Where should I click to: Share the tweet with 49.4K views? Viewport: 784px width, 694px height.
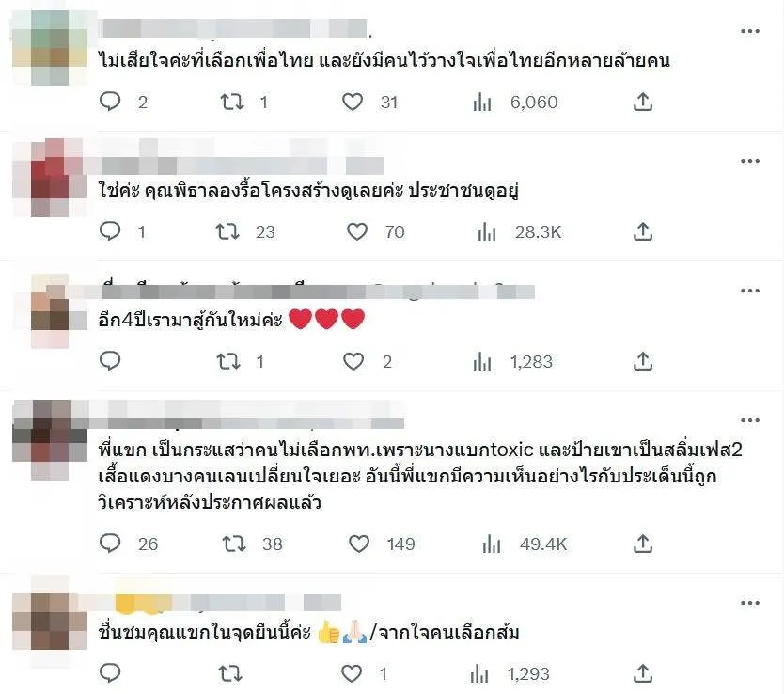(643, 544)
